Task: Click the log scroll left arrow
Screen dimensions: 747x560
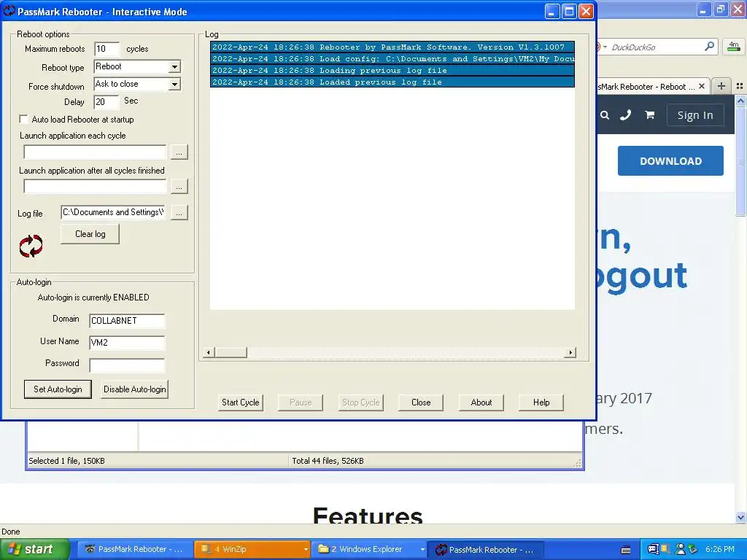Action: (208, 352)
